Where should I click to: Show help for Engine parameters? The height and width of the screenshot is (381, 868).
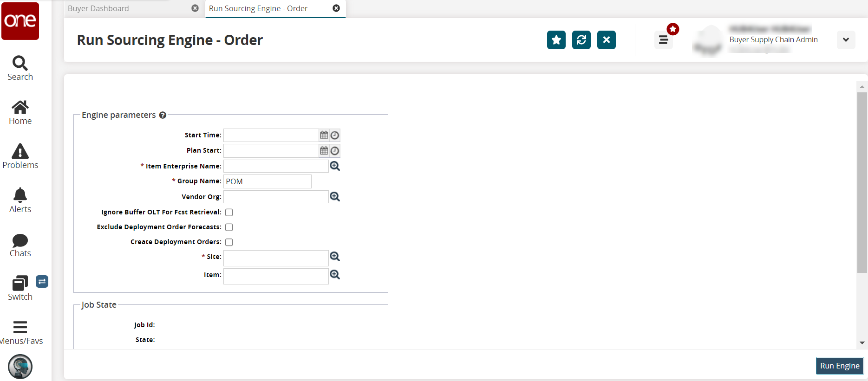click(163, 115)
